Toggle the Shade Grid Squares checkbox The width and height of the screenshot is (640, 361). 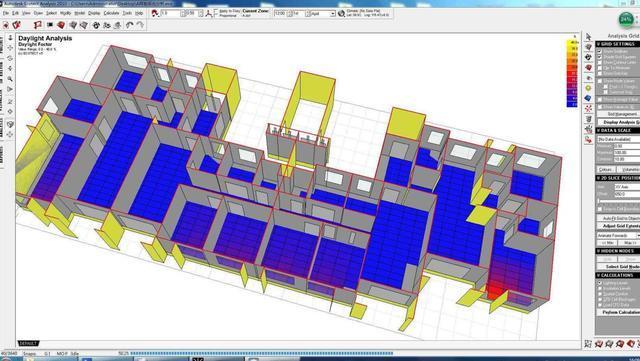pyautogui.click(x=600, y=57)
